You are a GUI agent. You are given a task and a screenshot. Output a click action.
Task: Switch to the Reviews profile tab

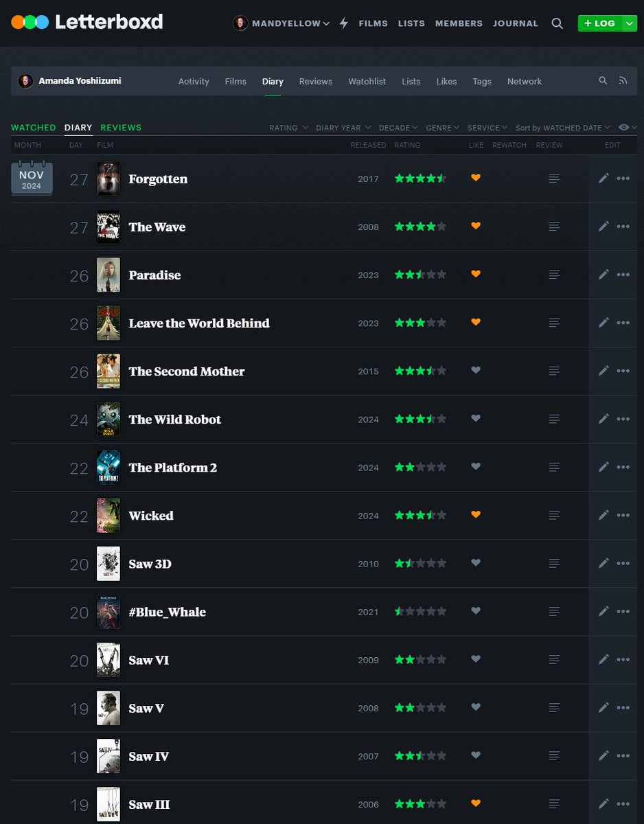point(316,81)
